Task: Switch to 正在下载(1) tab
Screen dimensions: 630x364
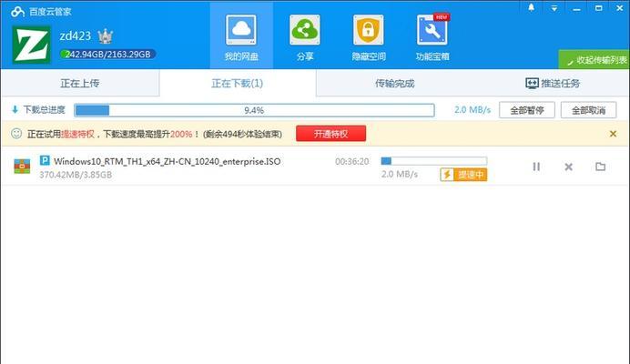Action: coord(238,83)
